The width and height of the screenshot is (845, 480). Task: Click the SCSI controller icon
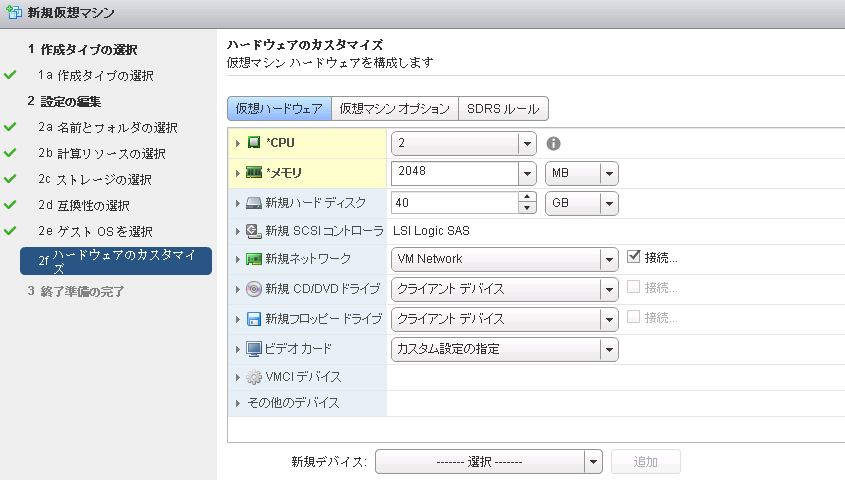pos(254,231)
